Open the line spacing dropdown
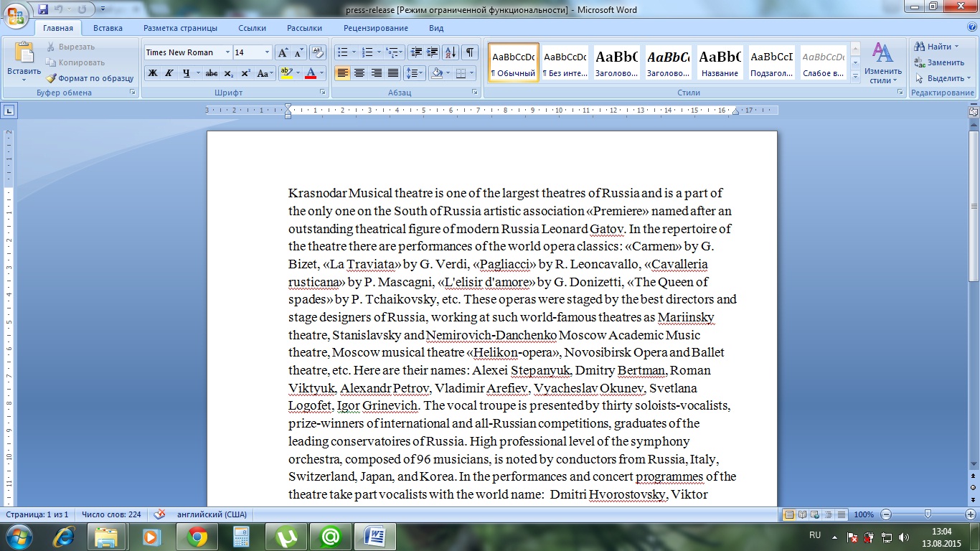The height and width of the screenshot is (551, 980). click(415, 73)
